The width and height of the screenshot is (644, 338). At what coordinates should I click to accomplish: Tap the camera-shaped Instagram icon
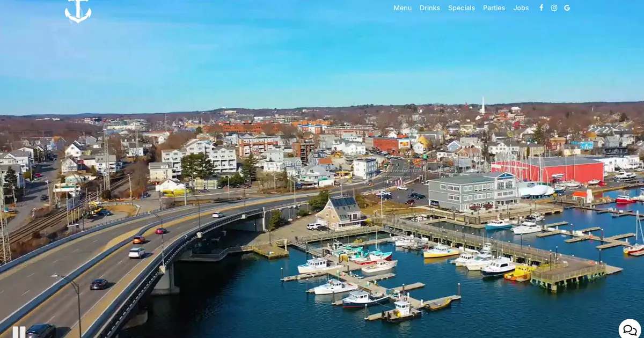coord(554,8)
